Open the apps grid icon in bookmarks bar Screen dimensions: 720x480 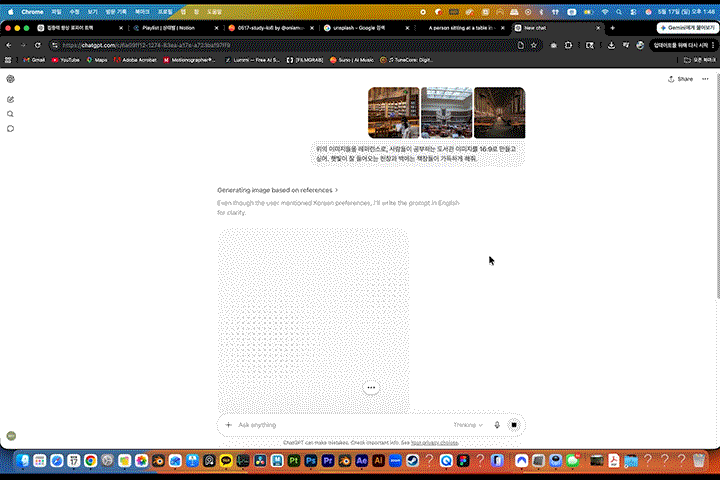pyautogui.click(x=8, y=60)
